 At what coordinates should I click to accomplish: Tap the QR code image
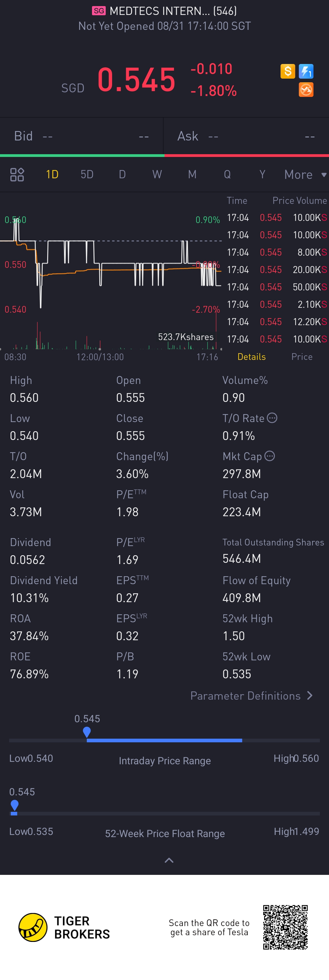285,927
